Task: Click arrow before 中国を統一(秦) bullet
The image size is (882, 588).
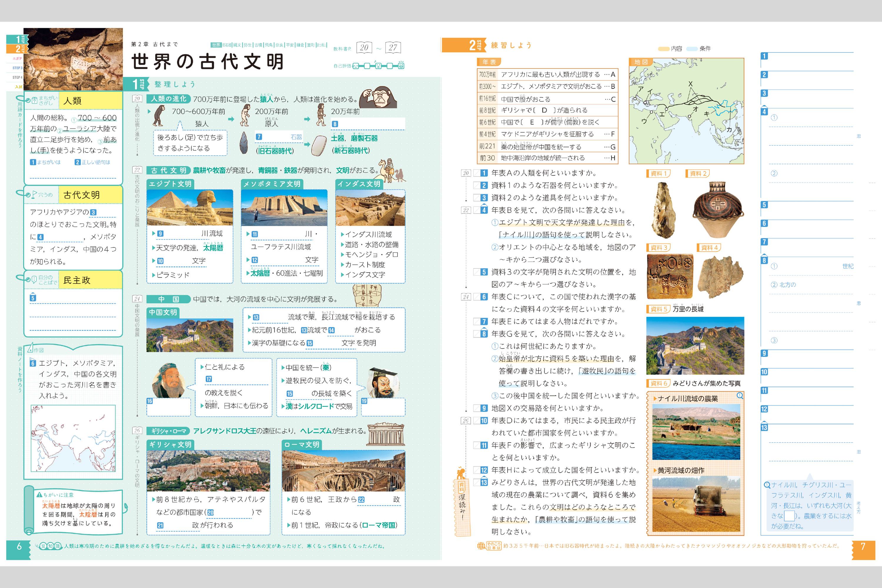Action: (x=283, y=367)
